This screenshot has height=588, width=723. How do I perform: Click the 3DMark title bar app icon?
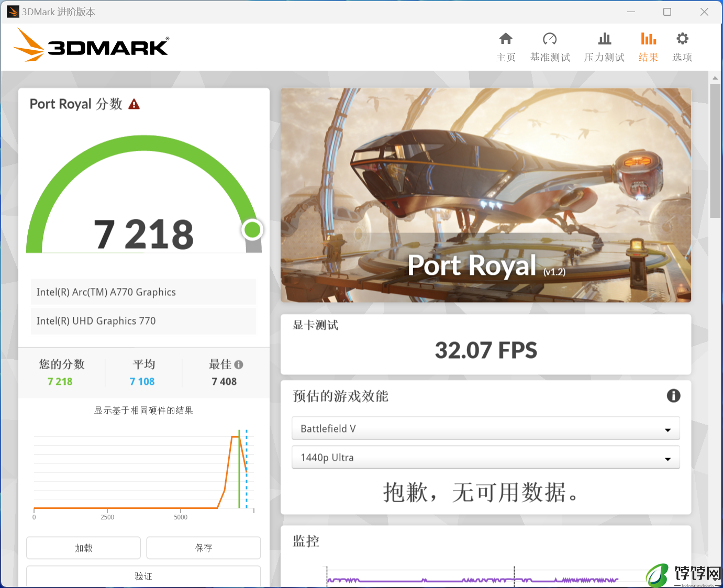[x=13, y=12]
